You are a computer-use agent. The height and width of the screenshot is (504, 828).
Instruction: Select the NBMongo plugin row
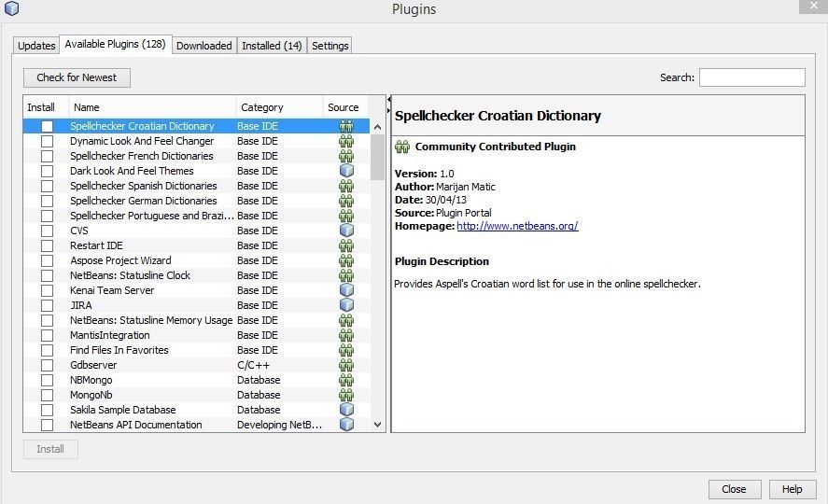(x=196, y=380)
